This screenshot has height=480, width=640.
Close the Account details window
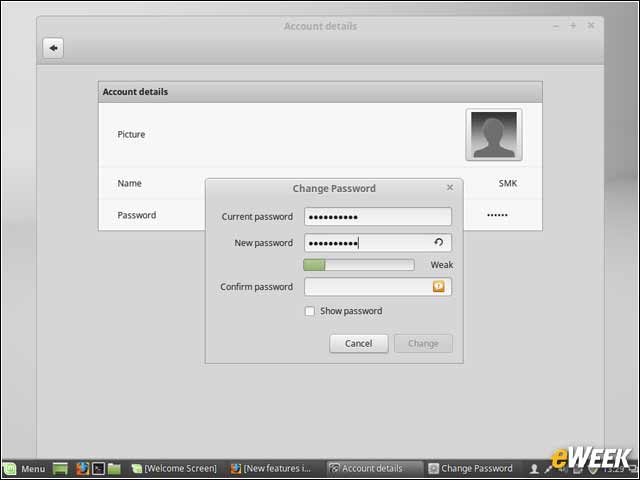tap(591, 25)
